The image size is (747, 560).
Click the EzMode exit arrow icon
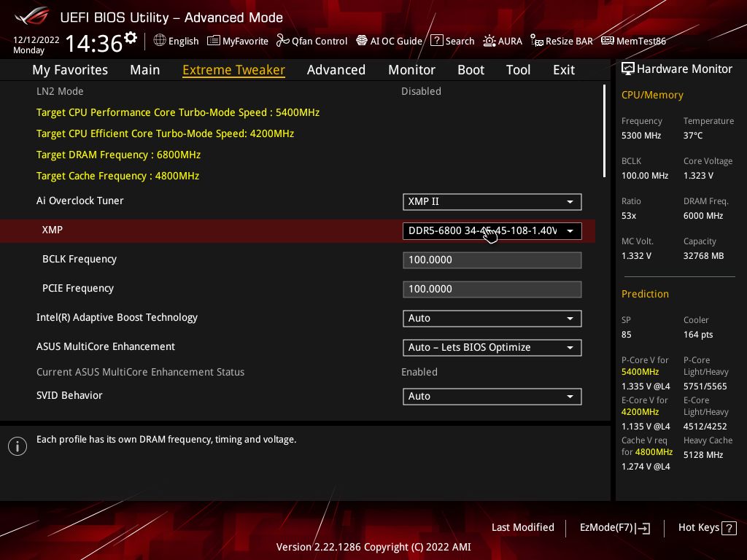click(643, 528)
